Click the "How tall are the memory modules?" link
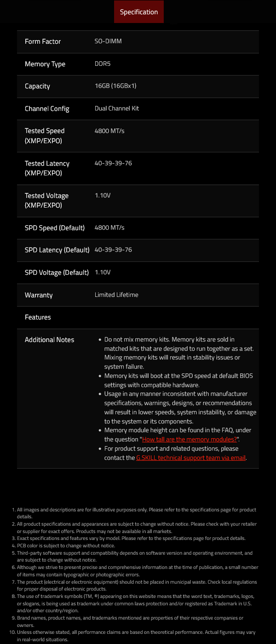The image size is (276, 644). click(x=189, y=439)
